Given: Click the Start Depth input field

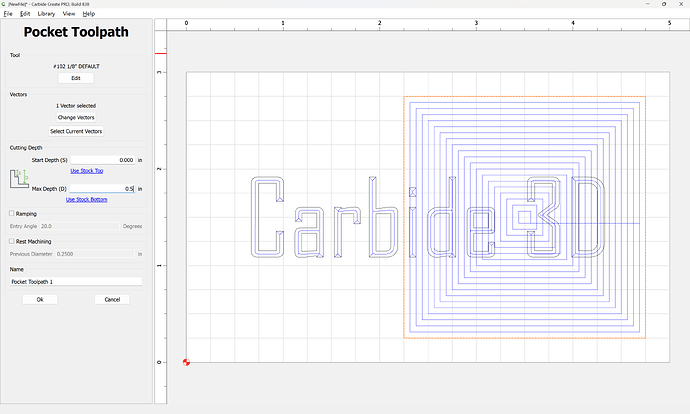Looking at the screenshot, I should (x=102, y=160).
